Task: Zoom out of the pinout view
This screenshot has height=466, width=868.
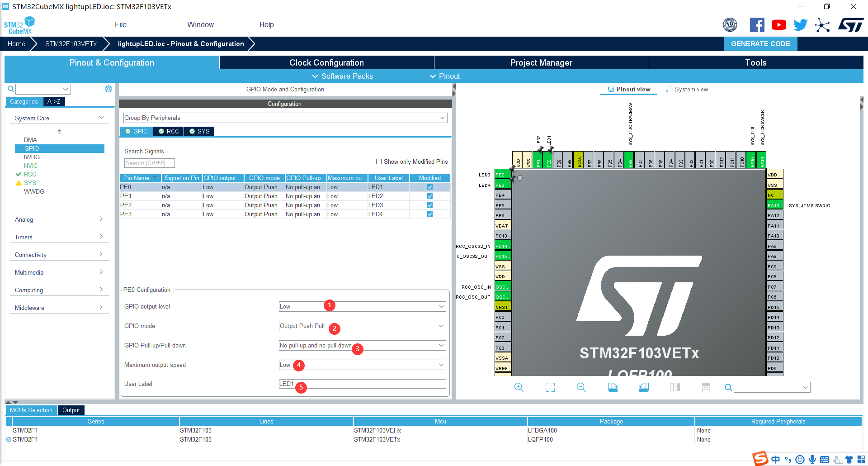Action: [x=581, y=387]
